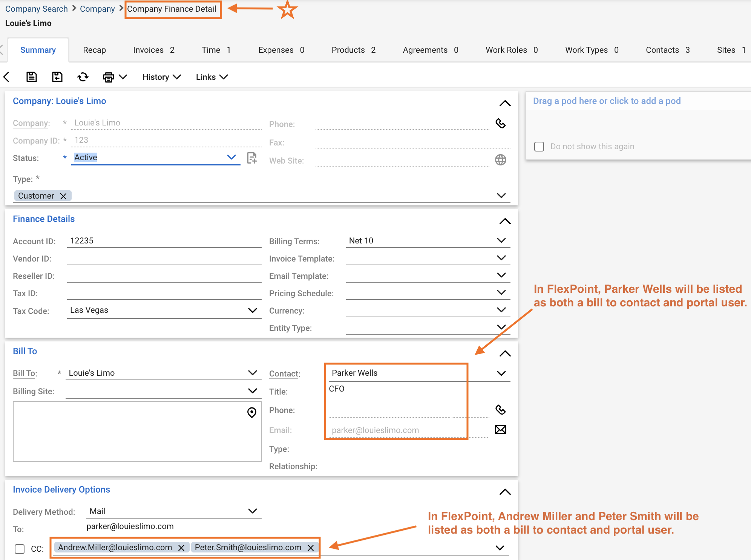
Task: Collapse the Invoice Delivery Options section
Action: [505, 492]
